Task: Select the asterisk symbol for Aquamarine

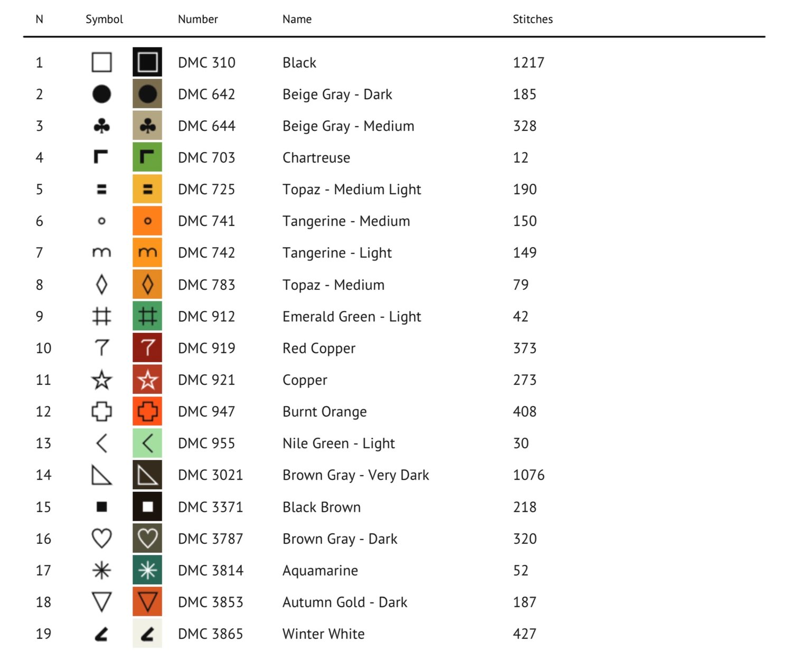Action: pyautogui.click(x=101, y=571)
